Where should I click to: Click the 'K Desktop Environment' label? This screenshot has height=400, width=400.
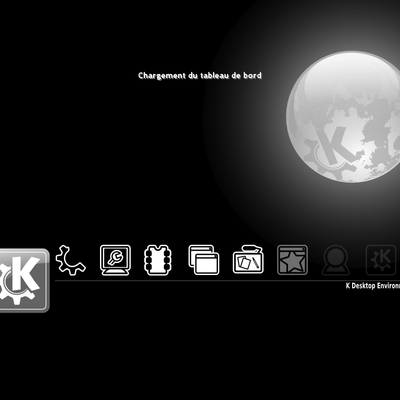[x=373, y=286]
